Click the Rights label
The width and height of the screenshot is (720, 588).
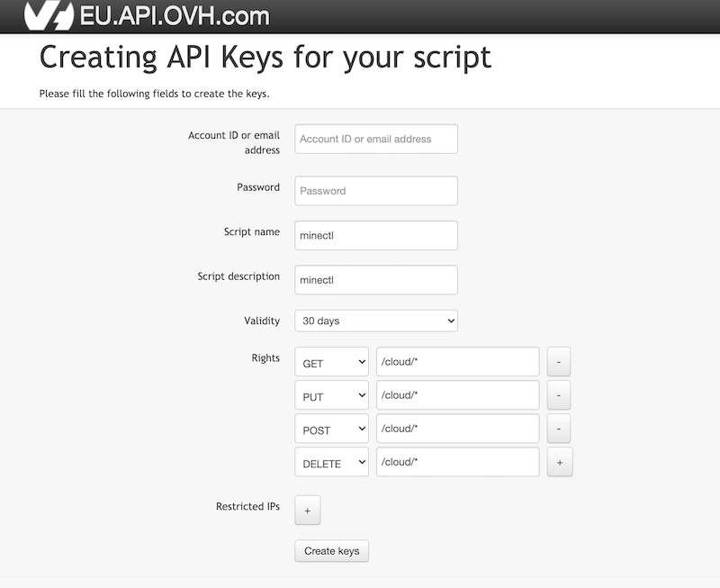tap(265, 357)
